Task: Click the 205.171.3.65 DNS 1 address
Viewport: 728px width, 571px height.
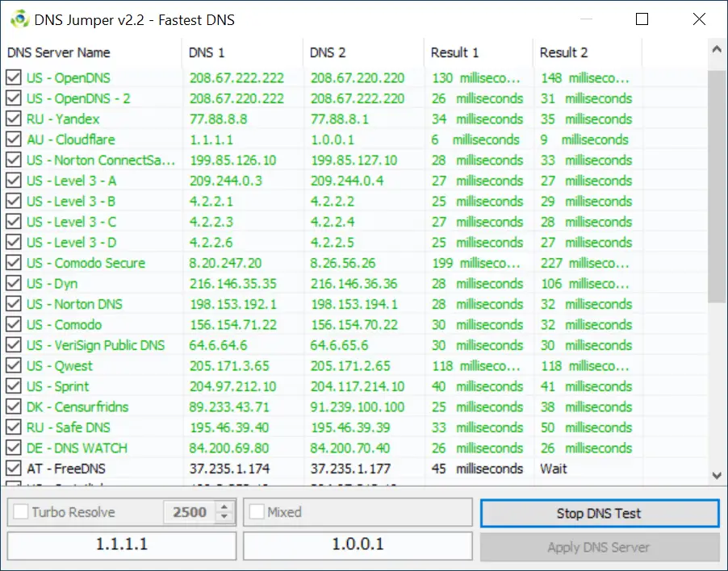Action: [229, 365]
